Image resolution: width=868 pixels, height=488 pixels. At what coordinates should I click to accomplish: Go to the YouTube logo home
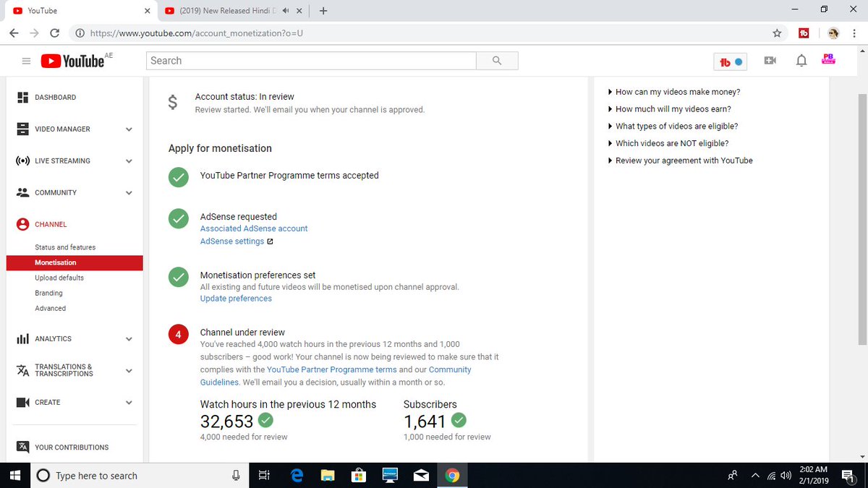(x=72, y=61)
